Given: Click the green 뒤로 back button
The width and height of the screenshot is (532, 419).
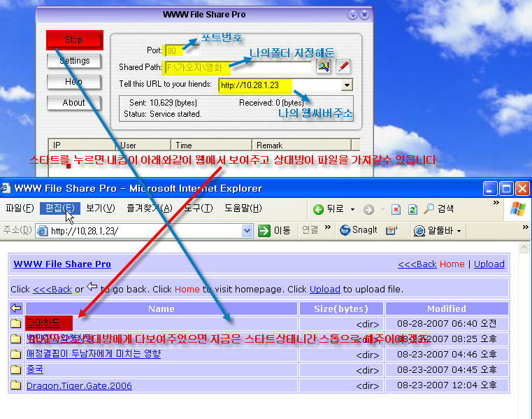Looking at the screenshot, I should (x=329, y=209).
